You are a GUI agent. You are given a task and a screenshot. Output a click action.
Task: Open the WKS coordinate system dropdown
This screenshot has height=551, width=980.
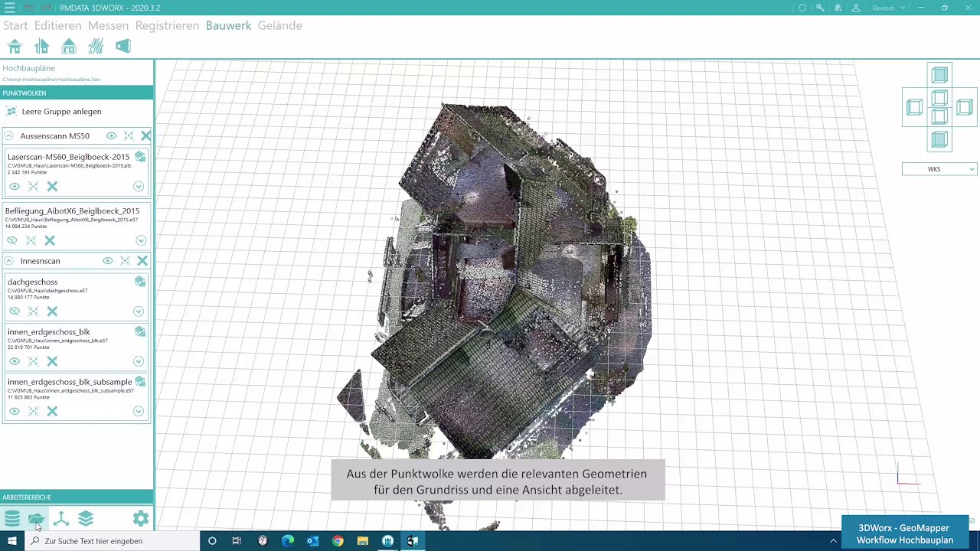point(939,169)
